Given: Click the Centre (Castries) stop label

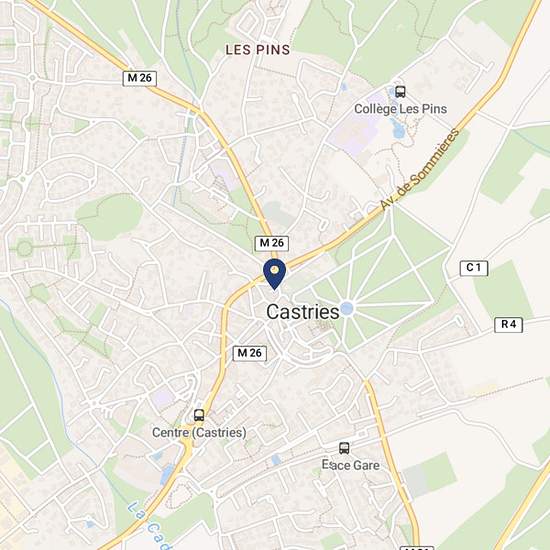Looking at the screenshot, I should pyautogui.click(x=199, y=432).
